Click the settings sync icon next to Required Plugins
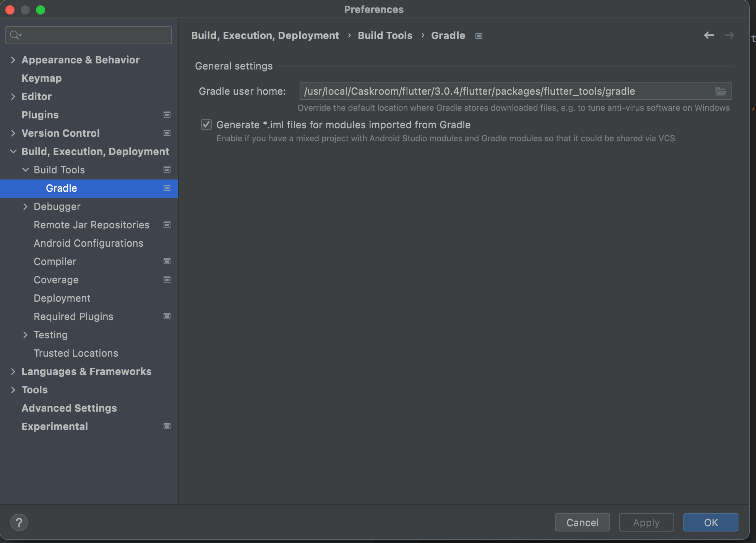 (167, 316)
